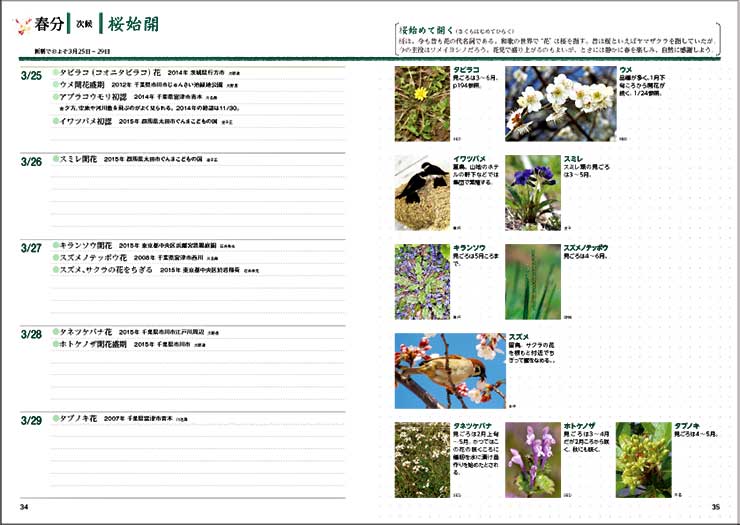Screen dimensions: 740x525
Task: Click the タネツケバナ花 entry
Action: (x=85, y=332)
